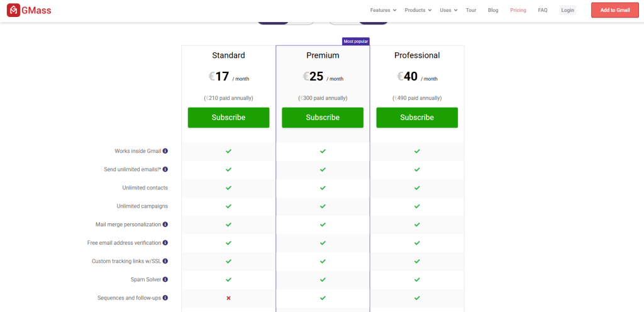The height and width of the screenshot is (312, 644).
Task: Click the €17 / month price
Action: tap(228, 77)
